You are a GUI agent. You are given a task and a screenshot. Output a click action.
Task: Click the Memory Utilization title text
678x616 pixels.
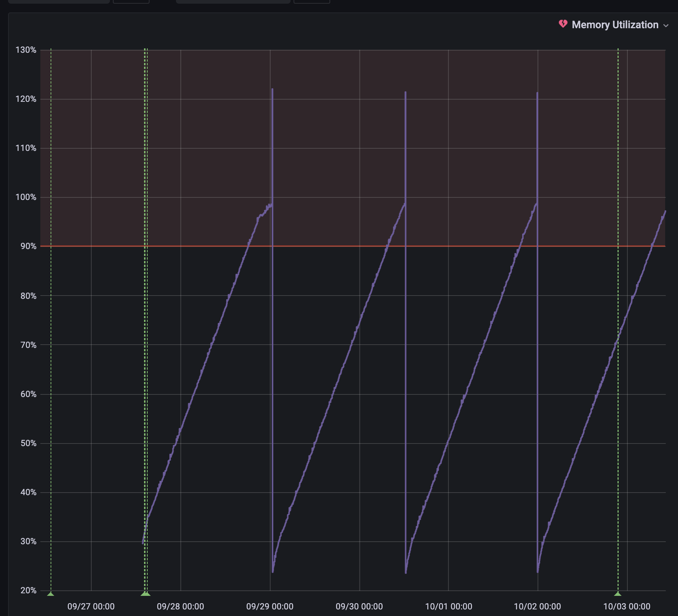615,25
